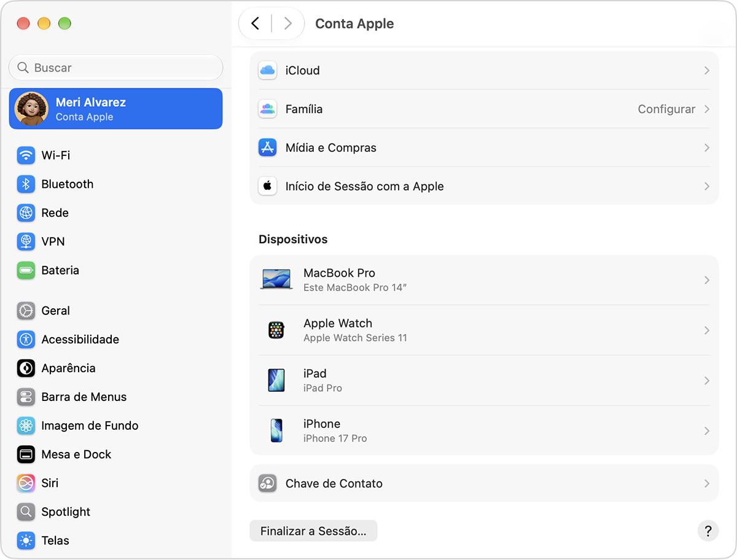Expand iPhone device chevron
Viewport: 737px width, 560px height.
tap(707, 431)
